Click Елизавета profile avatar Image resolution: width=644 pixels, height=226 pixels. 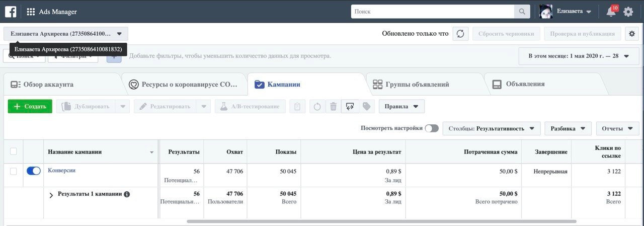[x=546, y=12]
